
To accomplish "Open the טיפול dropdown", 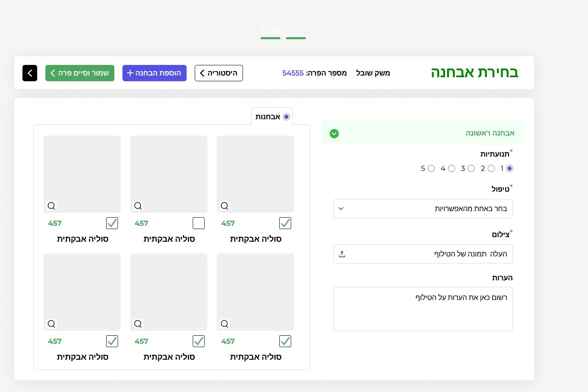I will tap(423, 209).
